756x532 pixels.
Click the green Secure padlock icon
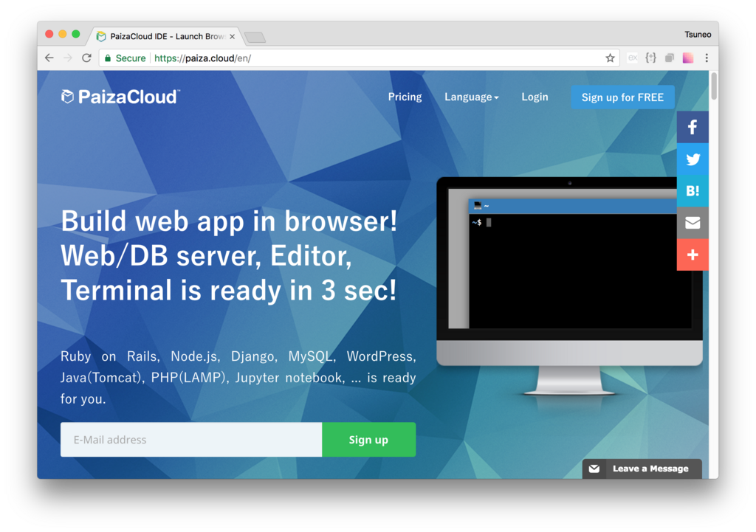coord(108,58)
